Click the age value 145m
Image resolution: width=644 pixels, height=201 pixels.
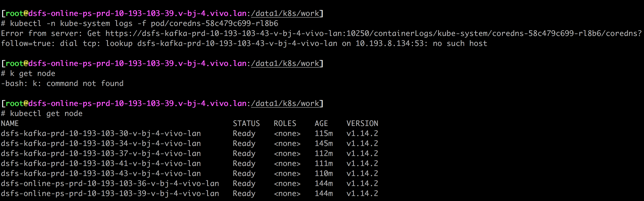(x=324, y=143)
